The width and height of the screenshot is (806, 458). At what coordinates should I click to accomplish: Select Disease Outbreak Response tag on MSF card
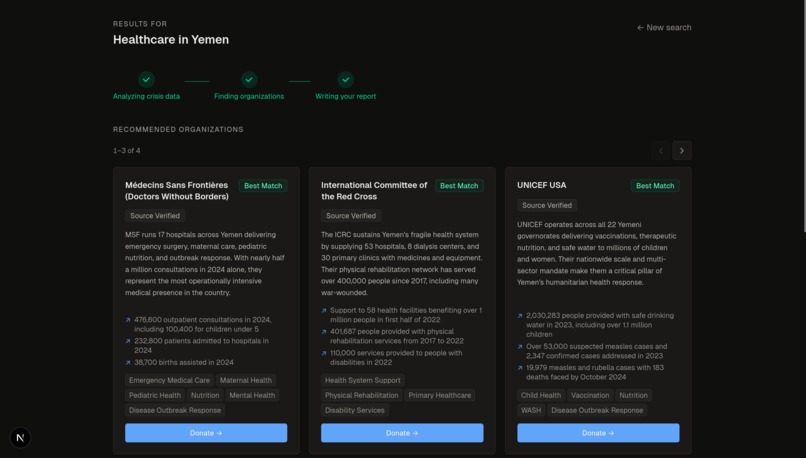[175, 410]
